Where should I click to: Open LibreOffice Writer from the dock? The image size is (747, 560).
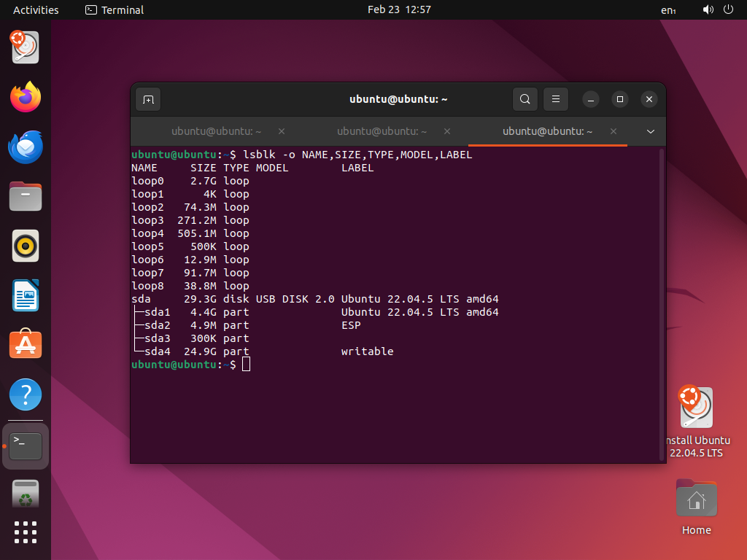point(25,295)
